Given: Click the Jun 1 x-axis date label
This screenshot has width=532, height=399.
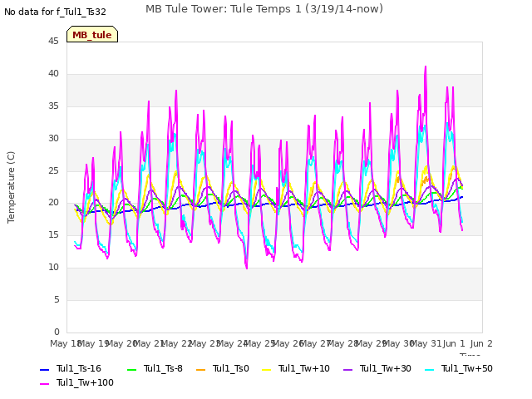Looking at the screenshot, I should pyautogui.click(x=454, y=343).
